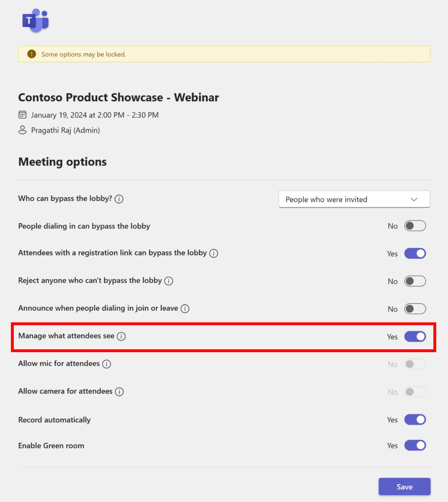Click the calendar icon beside the meeting date
This screenshot has height=502, width=448.
22,115
